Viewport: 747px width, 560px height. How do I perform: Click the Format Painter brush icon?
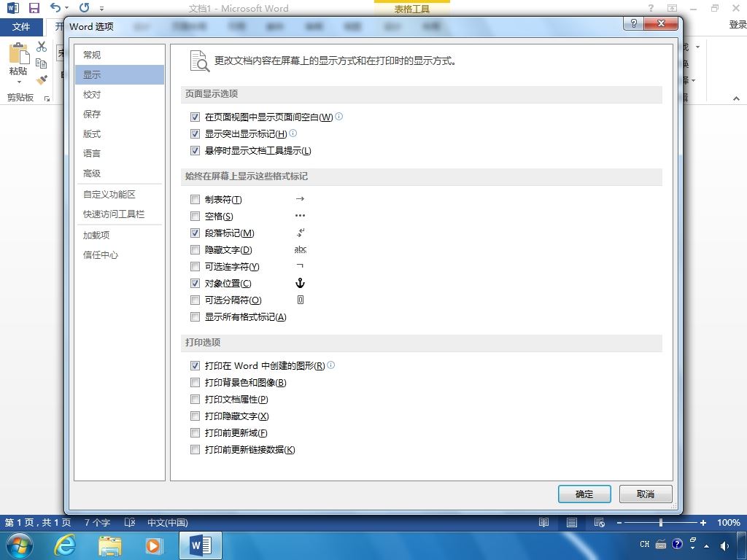pos(42,79)
